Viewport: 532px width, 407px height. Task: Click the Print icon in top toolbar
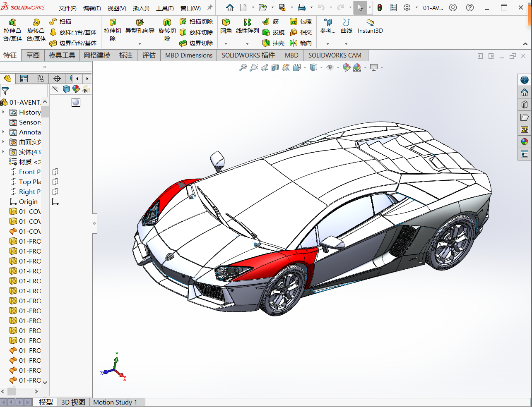click(302, 7)
